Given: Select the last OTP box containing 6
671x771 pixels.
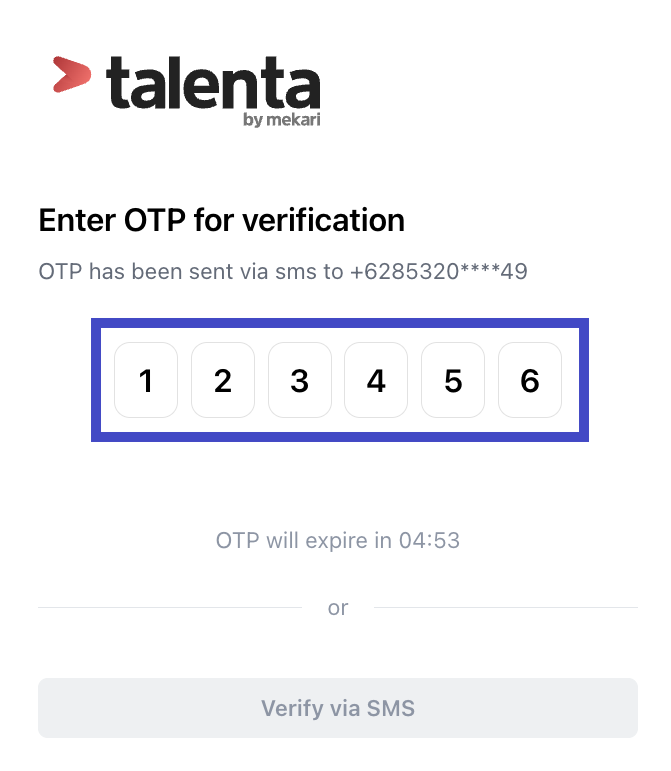Looking at the screenshot, I should tap(530, 380).
